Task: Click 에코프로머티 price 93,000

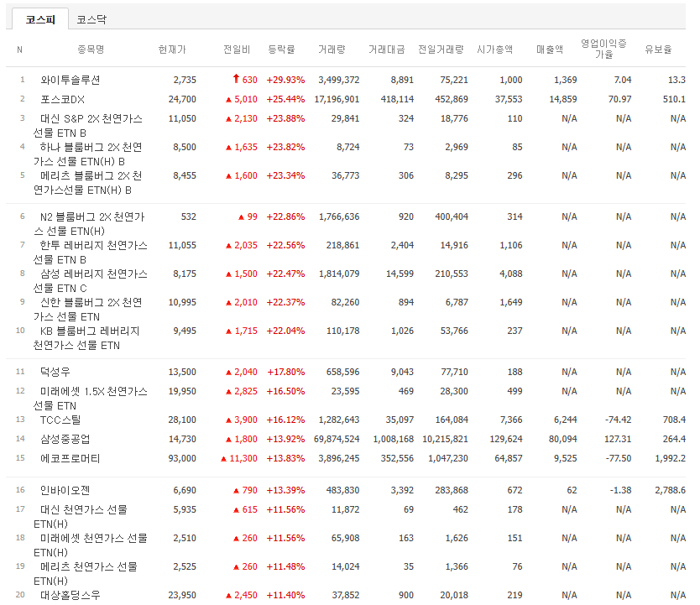Action: tap(182, 458)
